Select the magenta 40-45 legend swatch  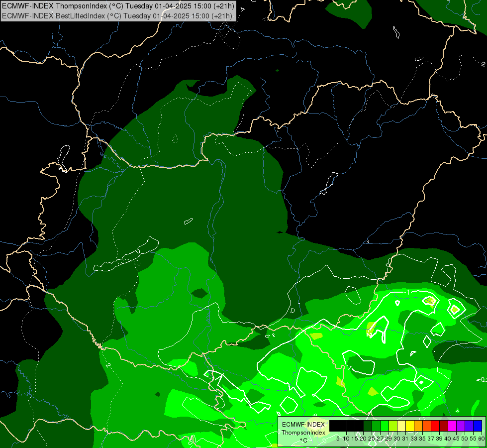click(x=452, y=426)
